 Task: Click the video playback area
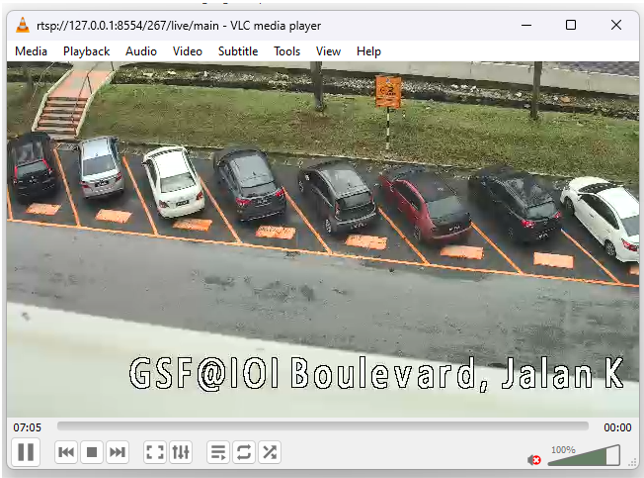(x=323, y=239)
